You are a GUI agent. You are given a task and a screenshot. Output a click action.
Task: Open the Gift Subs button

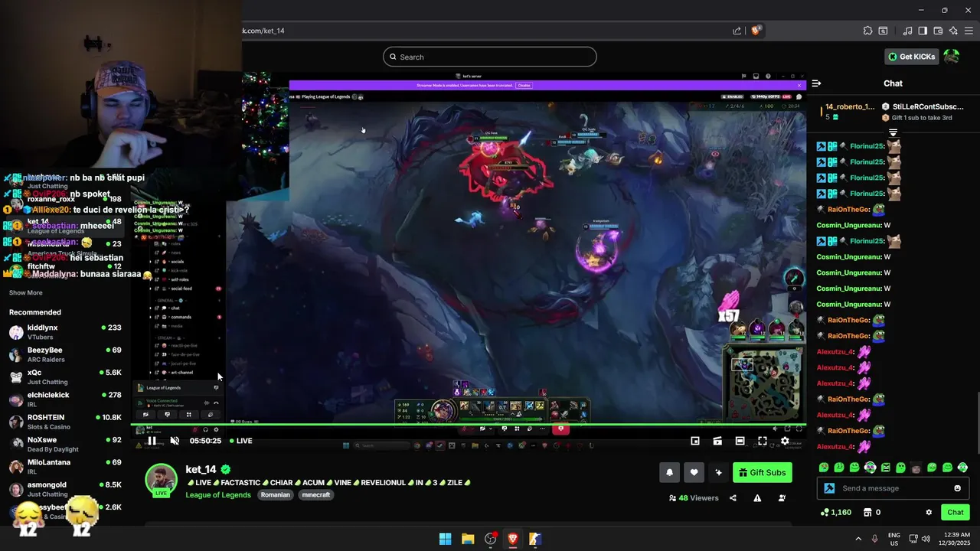(763, 472)
